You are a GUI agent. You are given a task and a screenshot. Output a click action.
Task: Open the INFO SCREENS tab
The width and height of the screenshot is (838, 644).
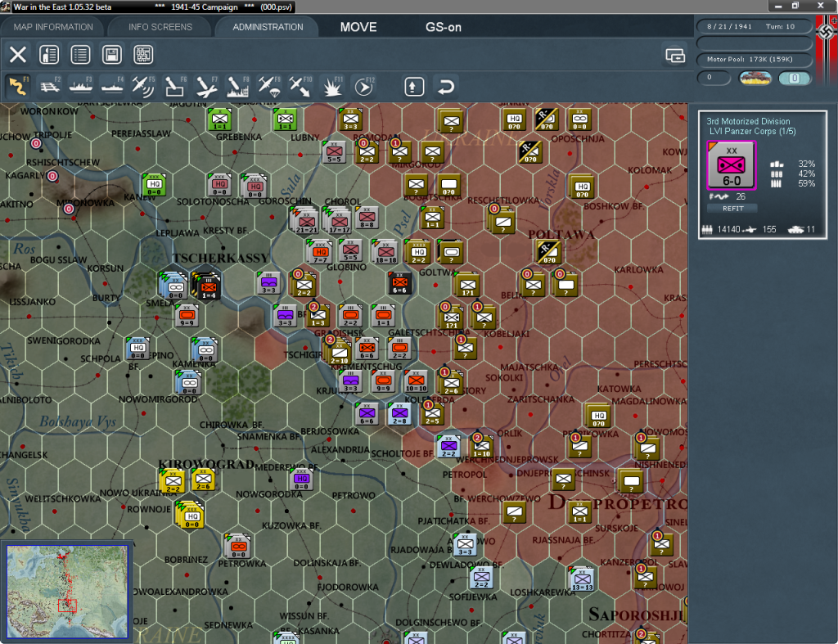point(160,27)
